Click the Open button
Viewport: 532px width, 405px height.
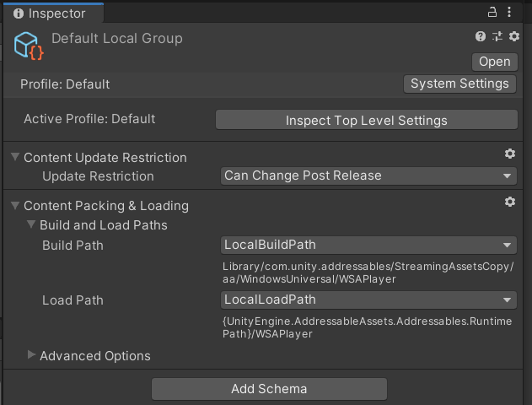pyautogui.click(x=495, y=62)
